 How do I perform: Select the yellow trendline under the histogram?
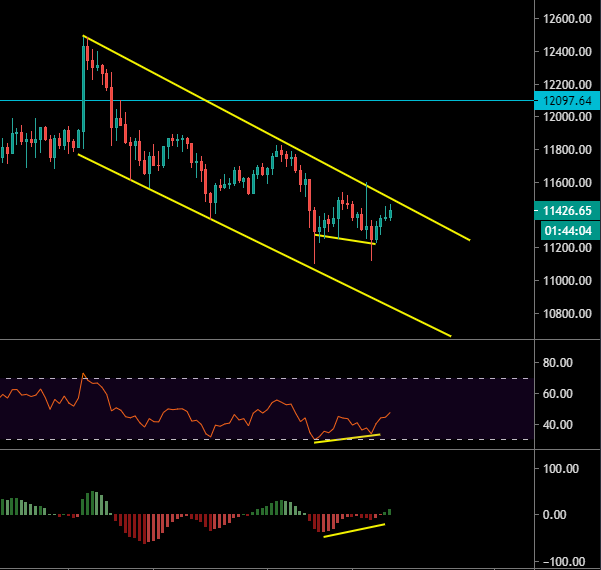(353, 530)
